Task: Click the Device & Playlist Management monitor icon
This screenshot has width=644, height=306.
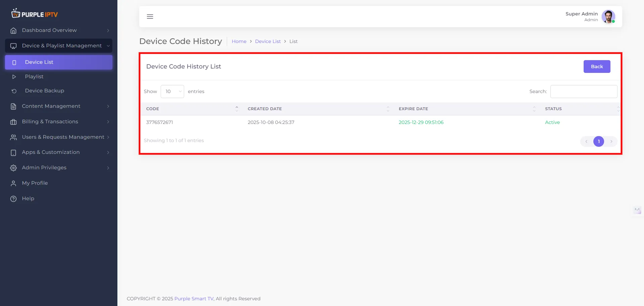Action: 13,46
